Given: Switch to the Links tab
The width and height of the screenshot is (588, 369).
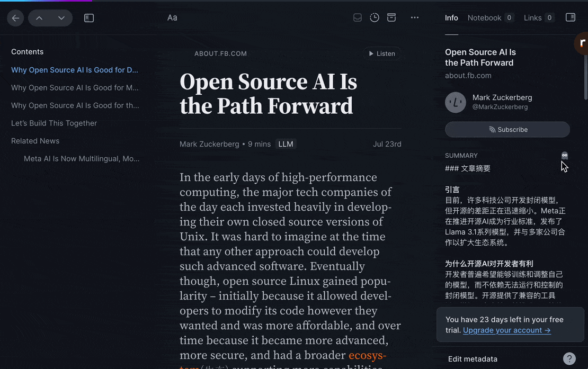Looking at the screenshot, I should pyautogui.click(x=533, y=17).
